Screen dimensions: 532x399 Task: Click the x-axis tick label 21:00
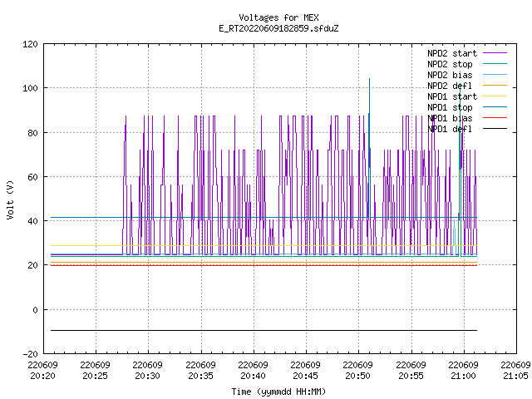[x=464, y=376]
